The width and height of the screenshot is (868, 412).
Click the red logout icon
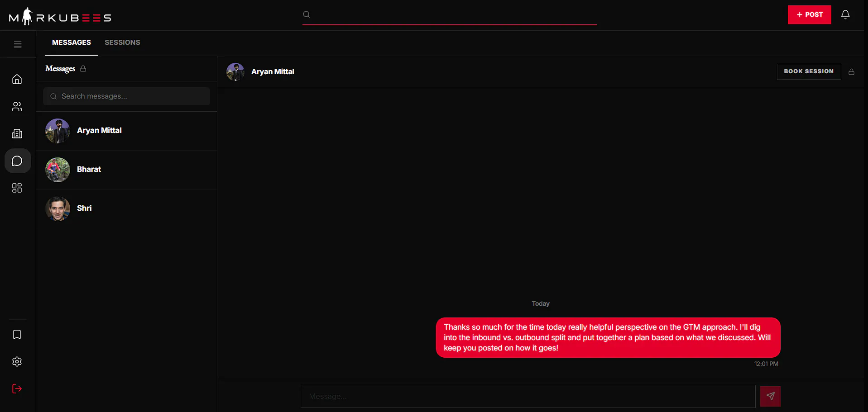(17, 388)
